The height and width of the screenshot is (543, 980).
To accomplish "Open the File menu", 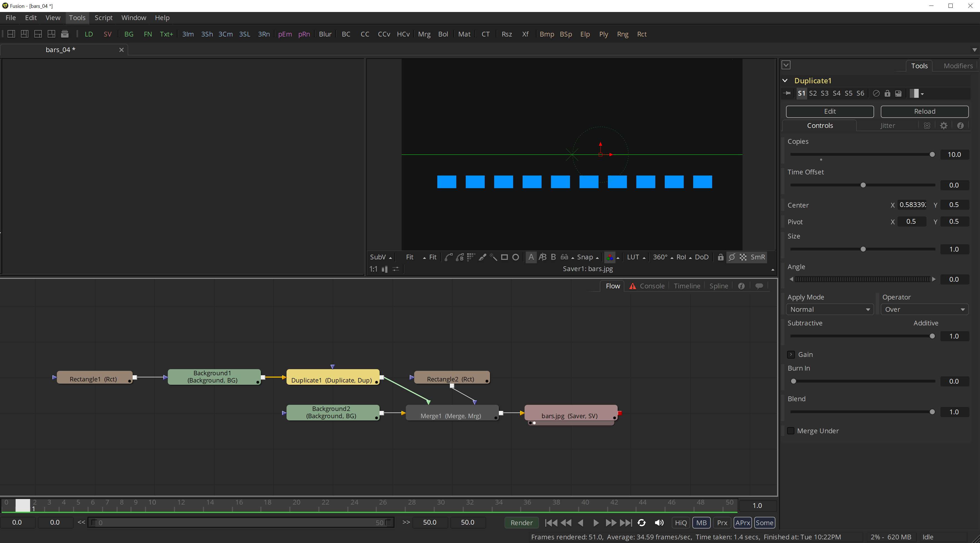I will [11, 18].
